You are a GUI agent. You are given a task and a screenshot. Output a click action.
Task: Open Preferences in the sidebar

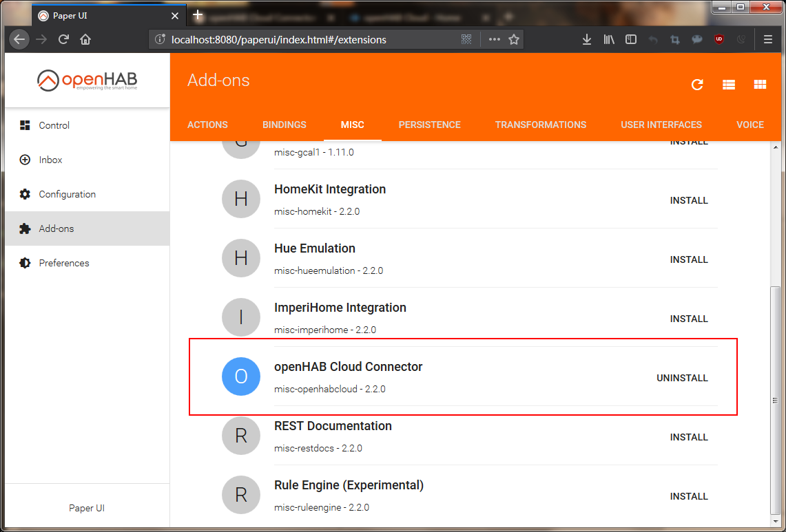tap(87, 263)
